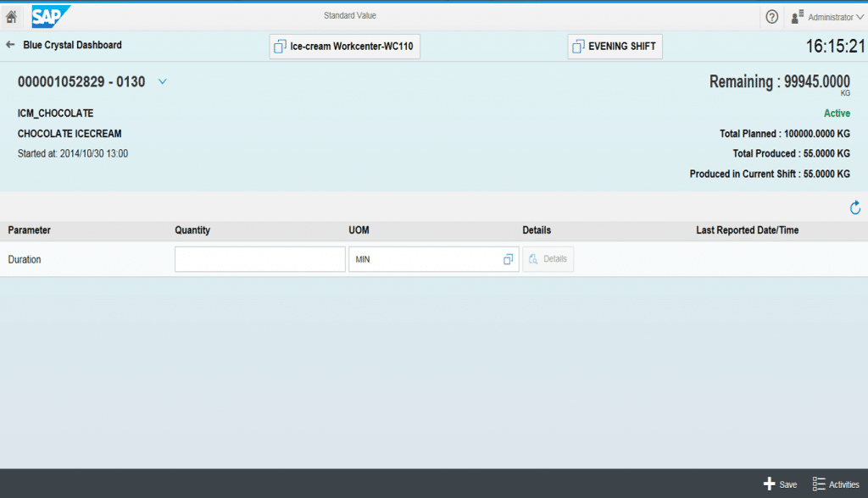Viewport: 868px width, 498px height.
Task: Open the Ice-cream Workcenter-WC110 selector
Action: (344, 47)
